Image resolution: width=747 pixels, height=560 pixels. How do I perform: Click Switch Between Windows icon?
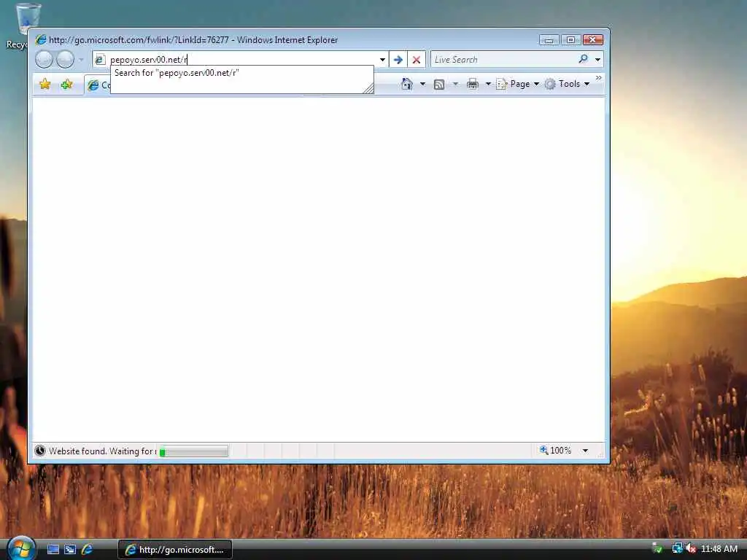[70, 550]
